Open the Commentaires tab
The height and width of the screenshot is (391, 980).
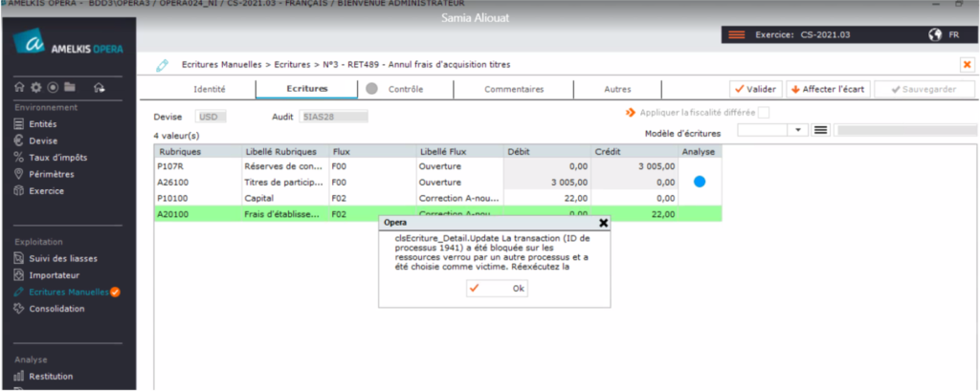tap(514, 89)
